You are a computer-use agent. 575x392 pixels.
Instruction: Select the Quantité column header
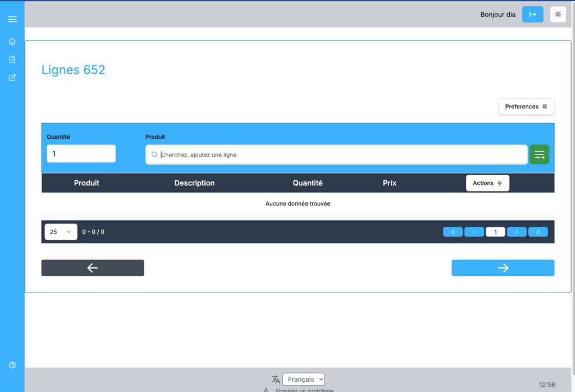[x=307, y=183]
